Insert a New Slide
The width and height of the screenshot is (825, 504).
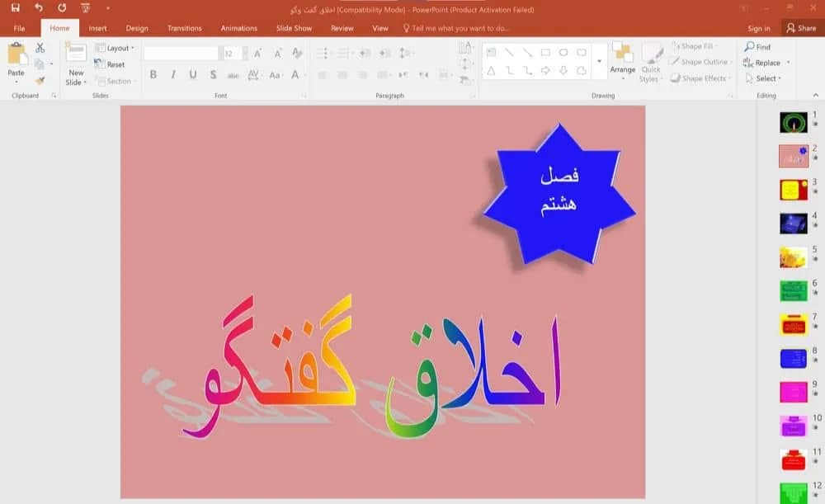click(x=76, y=64)
